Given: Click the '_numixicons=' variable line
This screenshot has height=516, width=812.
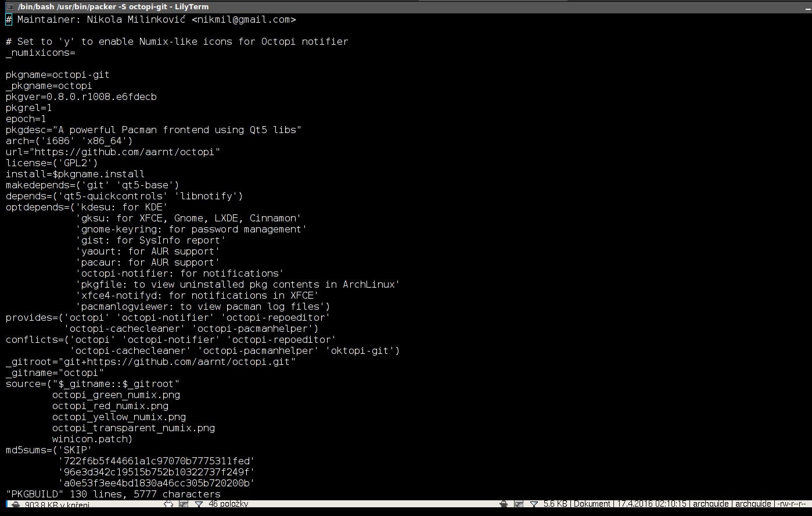Looking at the screenshot, I should click(x=41, y=52).
